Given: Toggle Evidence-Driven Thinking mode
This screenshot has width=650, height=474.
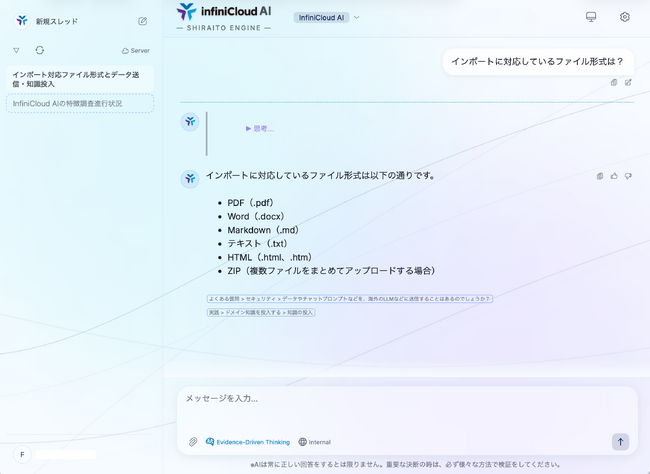Looking at the screenshot, I should point(248,442).
